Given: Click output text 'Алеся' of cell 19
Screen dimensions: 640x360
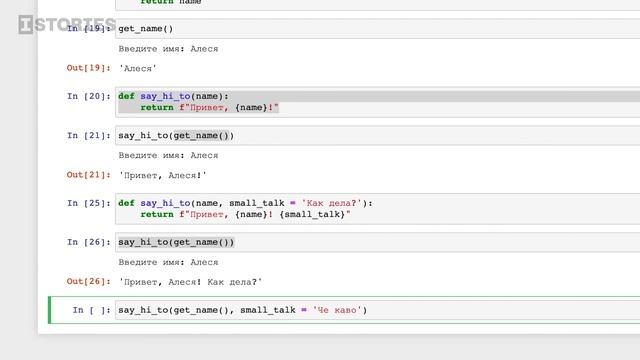Looking at the screenshot, I should pos(138,69).
